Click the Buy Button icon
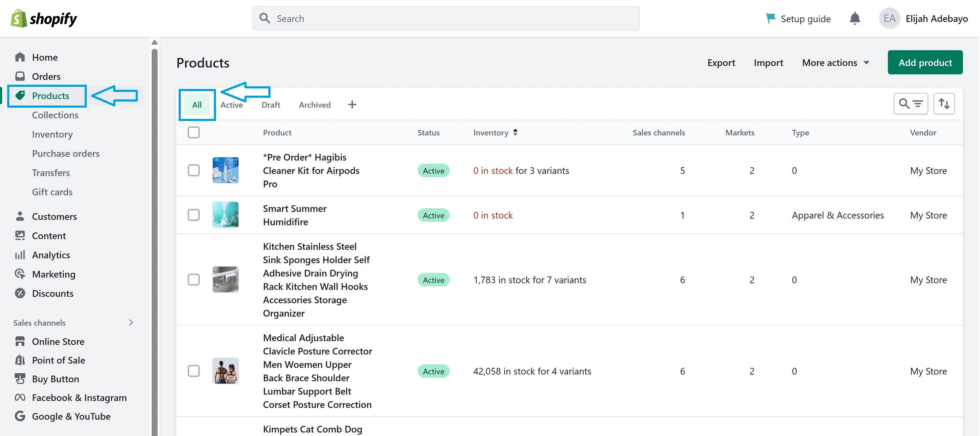 coord(20,379)
